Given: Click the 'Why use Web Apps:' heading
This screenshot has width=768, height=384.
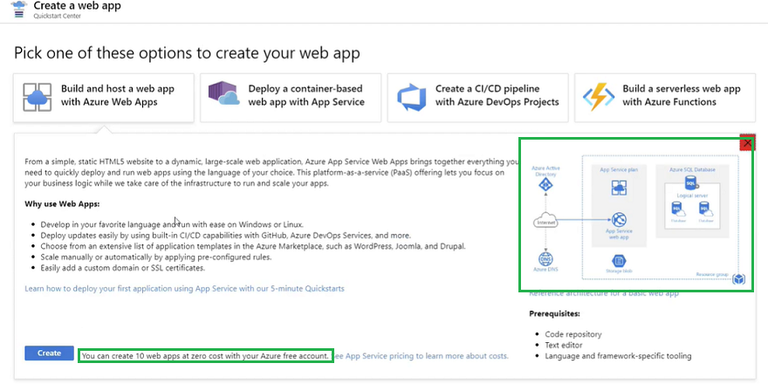Looking at the screenshot, I should 62,204.
